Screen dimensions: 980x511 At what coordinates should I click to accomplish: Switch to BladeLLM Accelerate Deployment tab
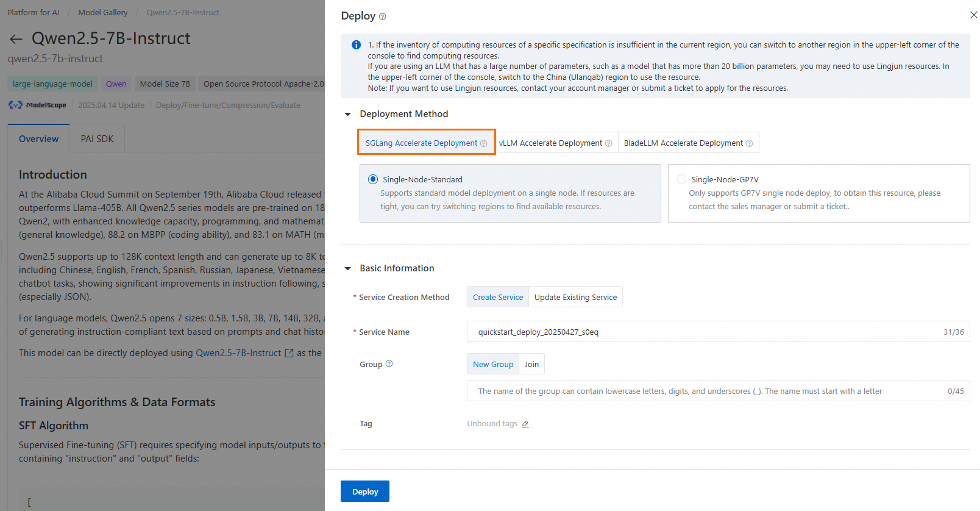(x=688, y=143)
